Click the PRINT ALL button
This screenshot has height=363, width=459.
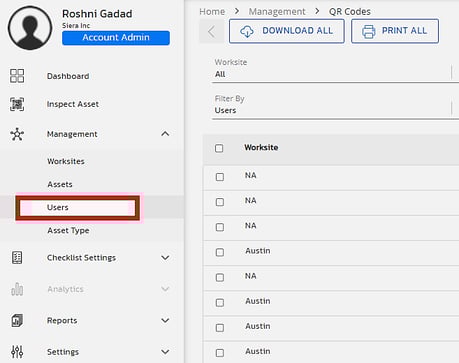tap(395, 31)
